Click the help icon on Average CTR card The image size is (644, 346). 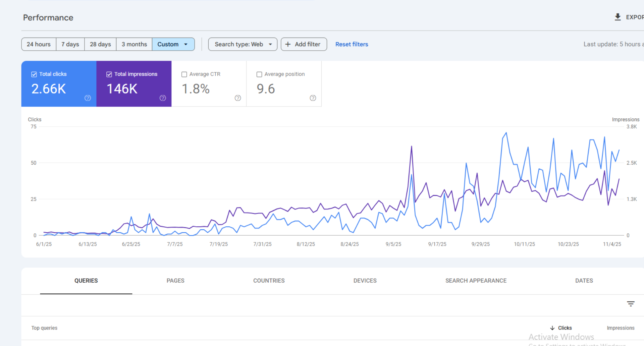click(x=238, y=98)
